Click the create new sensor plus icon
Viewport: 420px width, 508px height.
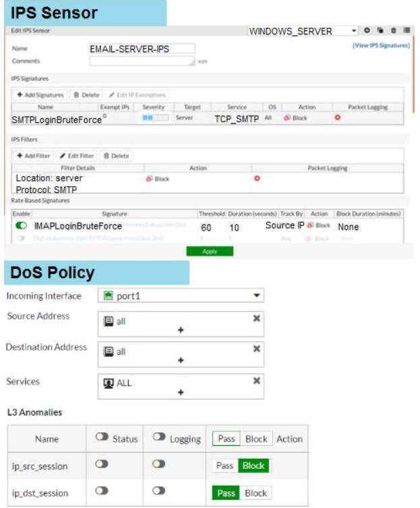(367, 31)
